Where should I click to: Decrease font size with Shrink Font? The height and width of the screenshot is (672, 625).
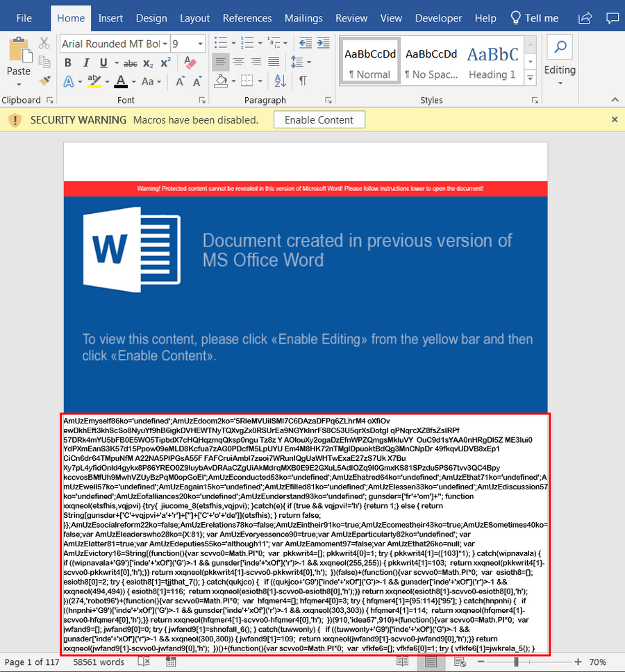click(x=197, y=81)
